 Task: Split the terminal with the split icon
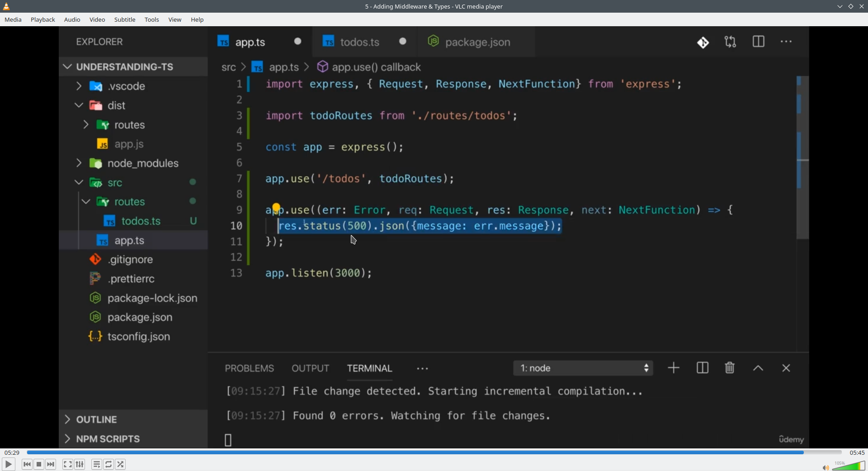pyautogui.click(x=703, y=367)
